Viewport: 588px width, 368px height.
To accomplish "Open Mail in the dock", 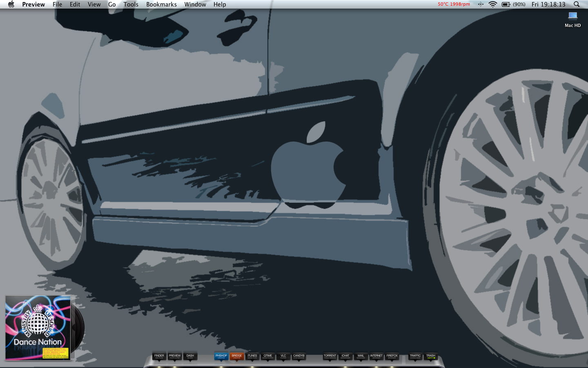I will (361, 357).
